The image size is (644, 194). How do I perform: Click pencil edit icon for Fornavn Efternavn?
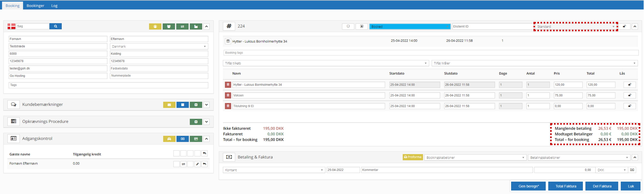(x=198, y=164)
